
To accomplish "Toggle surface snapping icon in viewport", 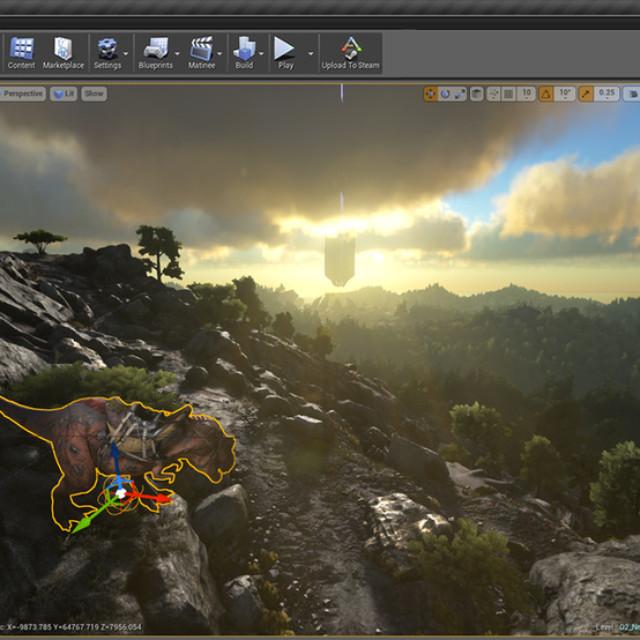I will (493, 94).
